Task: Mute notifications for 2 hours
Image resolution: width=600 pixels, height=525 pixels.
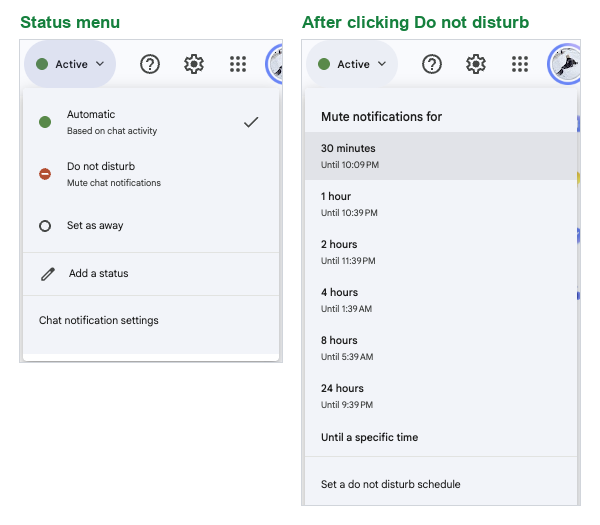Action: point(441,252)
